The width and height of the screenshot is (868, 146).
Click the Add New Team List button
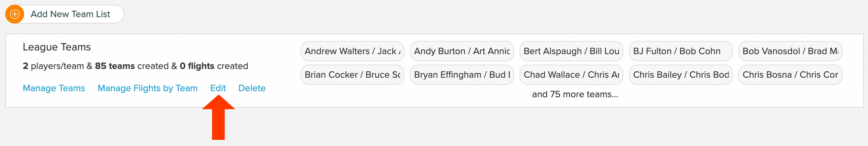pos(65,14)
